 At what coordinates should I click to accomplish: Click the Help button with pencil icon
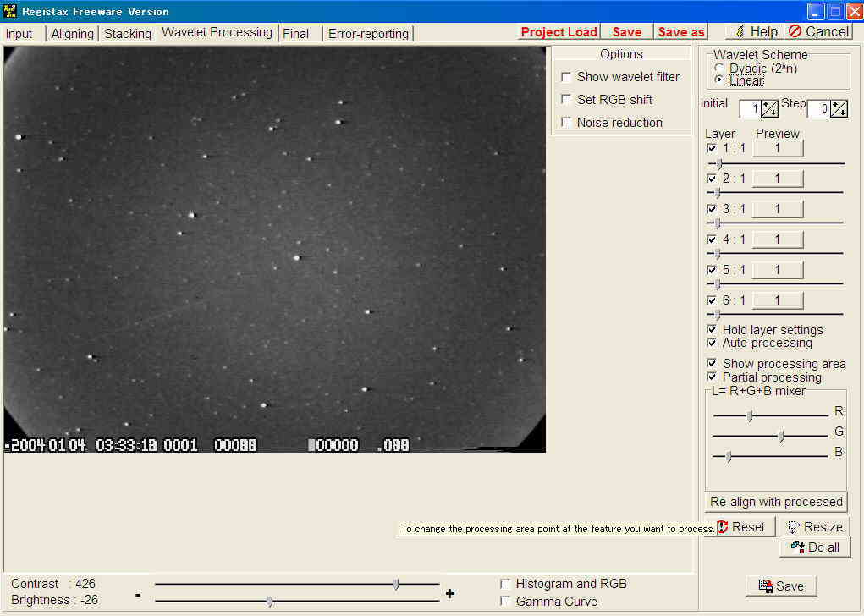[756, 31]
